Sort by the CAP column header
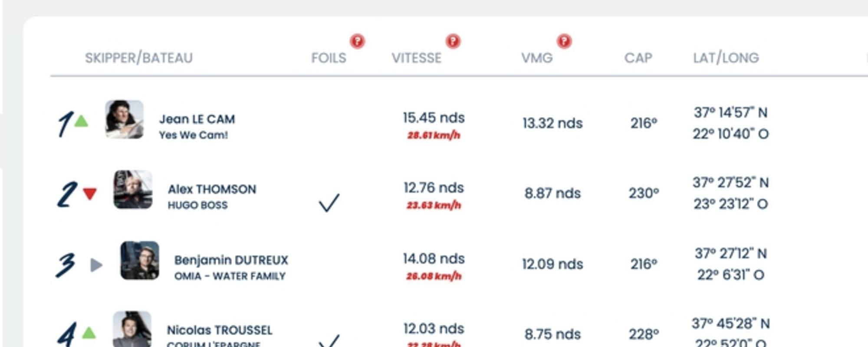The width and height of the screenshot is (868, 347). [638, 58]
